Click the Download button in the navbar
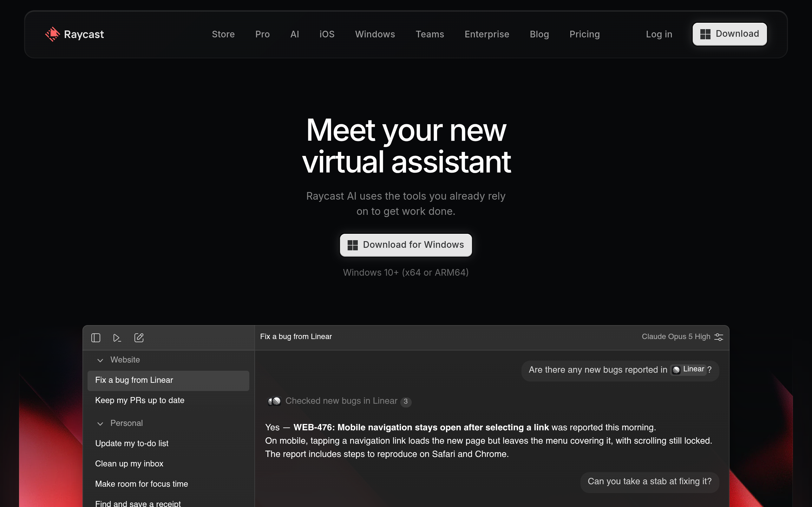Screen dimensions: 812x507 pyautogui.click(x=730, y=34)
